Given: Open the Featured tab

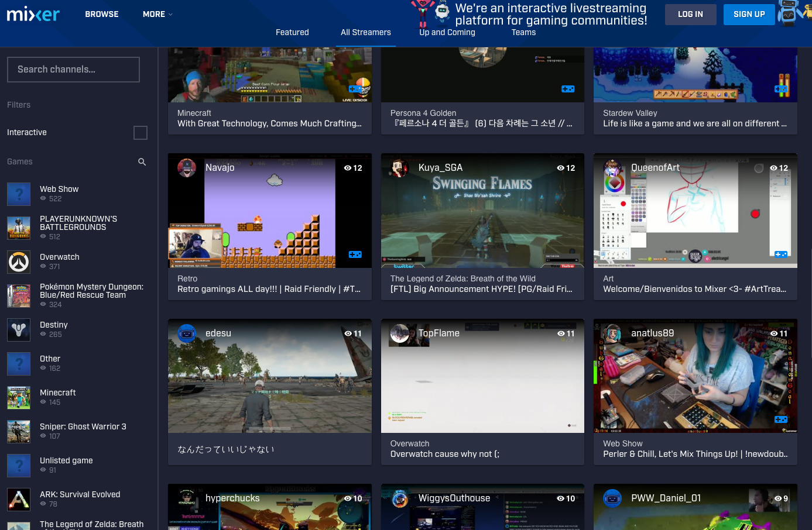Looking at the screenshot, I should click(x=292, y=33).
